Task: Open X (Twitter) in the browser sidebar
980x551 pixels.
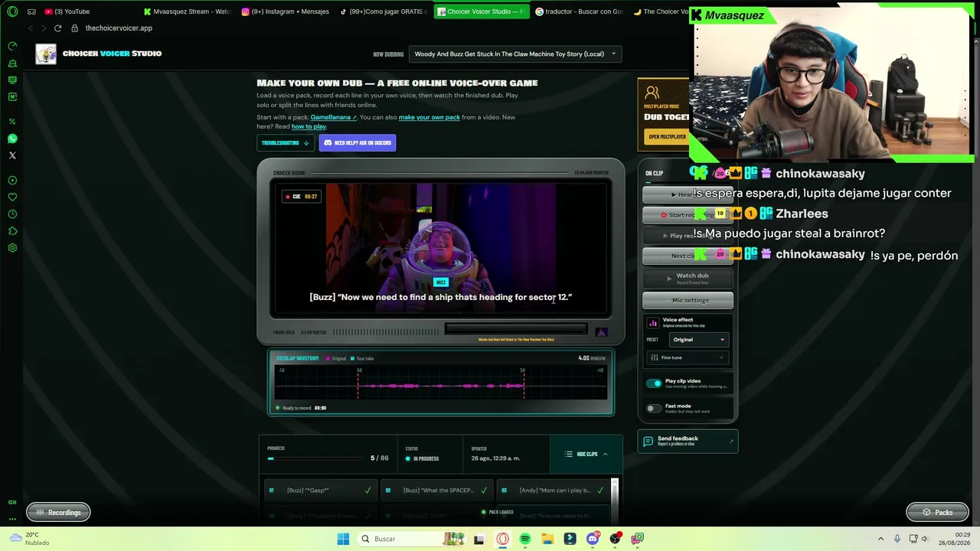Action: click(x=12, y=155)
